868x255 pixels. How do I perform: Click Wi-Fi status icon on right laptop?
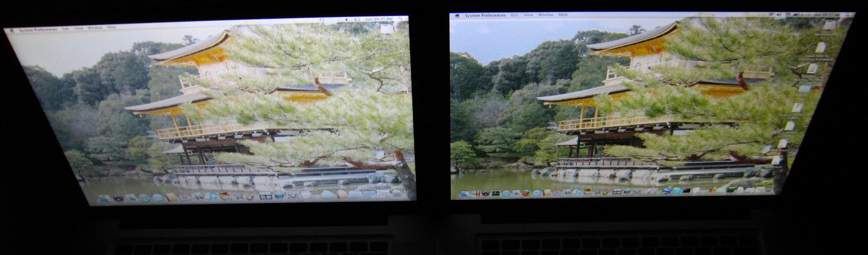click(x=771, y=14)
